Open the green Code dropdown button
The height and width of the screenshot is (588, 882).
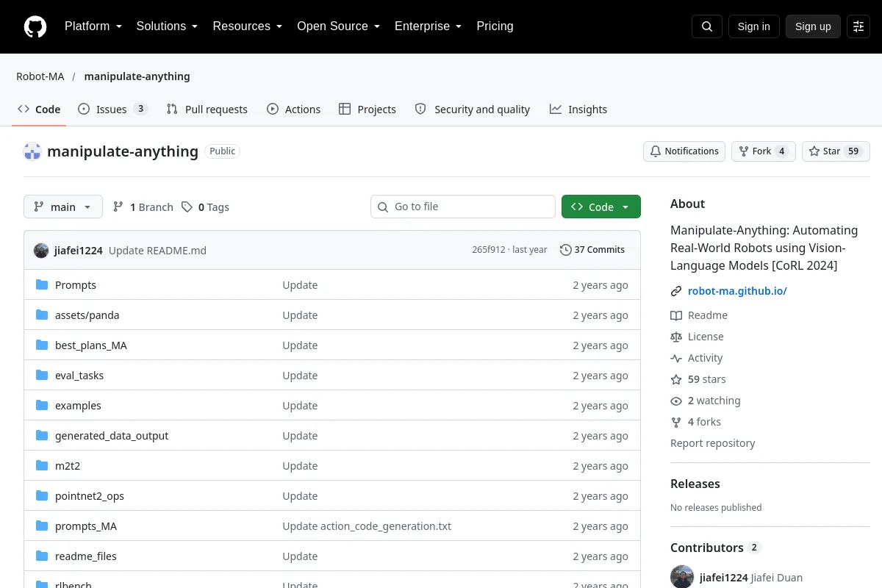tap(601, 207)
